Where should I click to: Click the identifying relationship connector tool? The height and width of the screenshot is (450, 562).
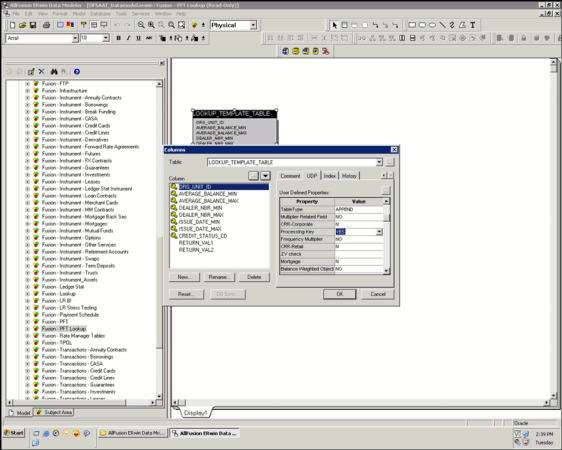click(x=375, y=25)
